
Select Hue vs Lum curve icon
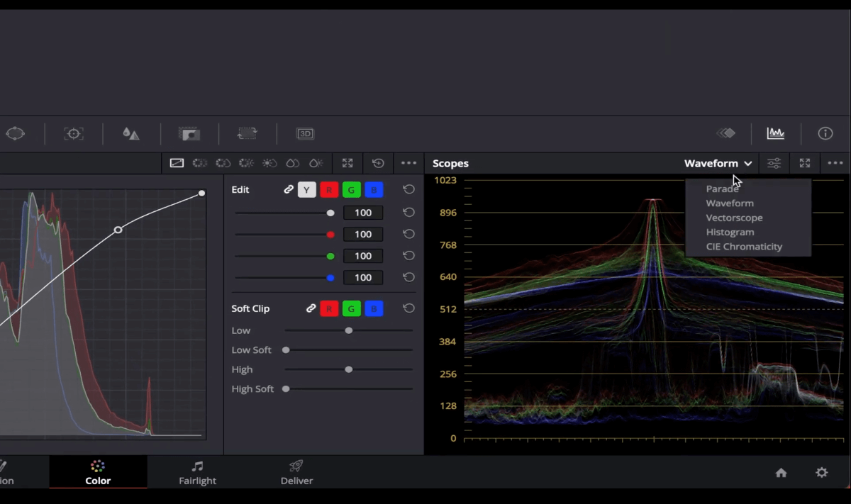tap(246, 163)
